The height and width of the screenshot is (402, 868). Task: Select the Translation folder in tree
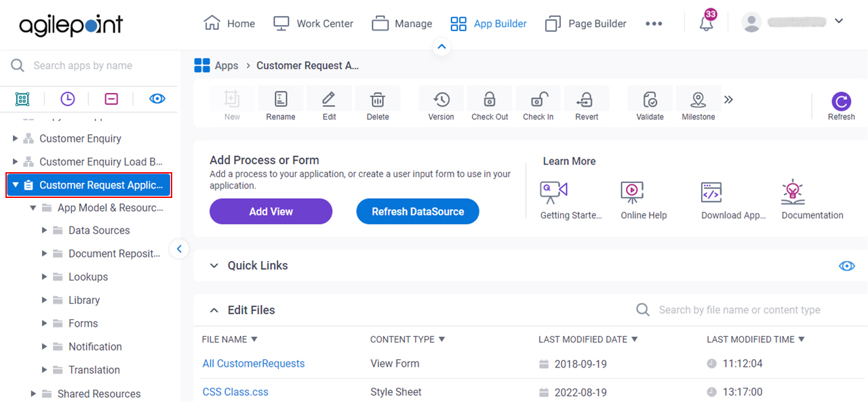click(x=94, y=369)
